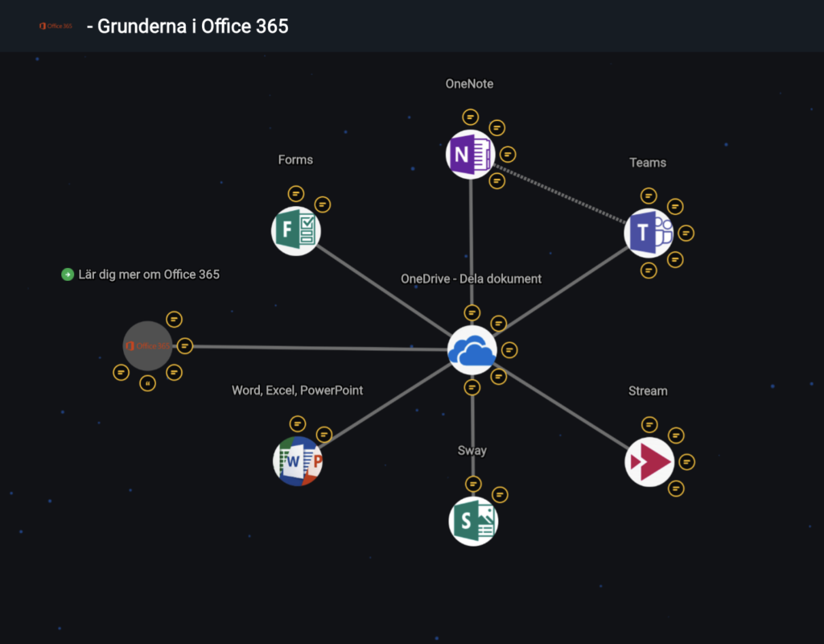Open the note bubble directly below OneDrive icon
Viewport: 824px width, 644px height.
point(472,387)
